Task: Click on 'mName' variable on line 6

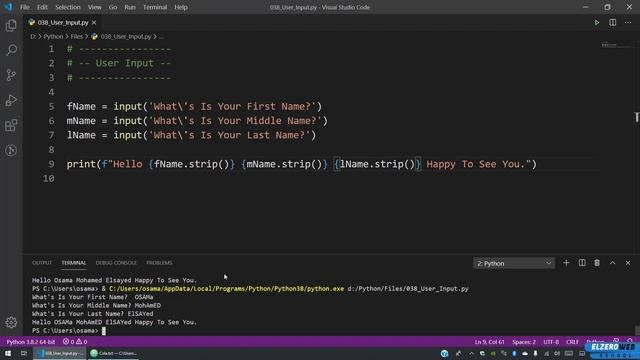Action: coord(81,121)
